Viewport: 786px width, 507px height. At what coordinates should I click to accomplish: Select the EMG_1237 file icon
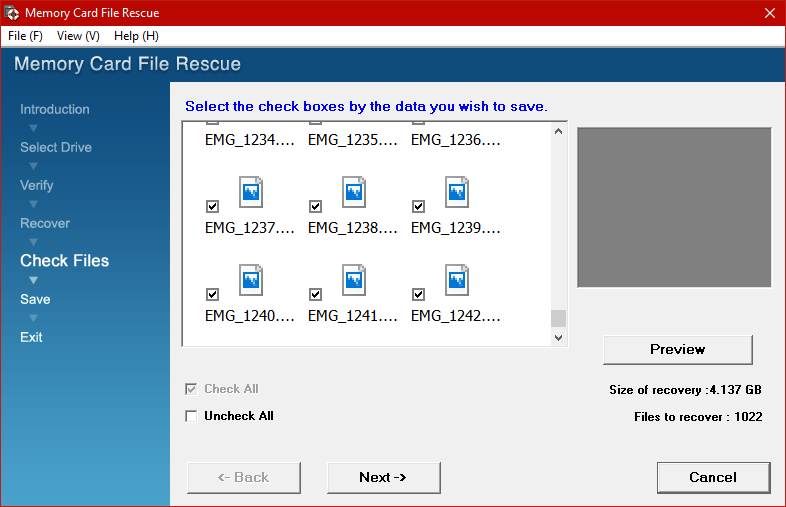[251, 192]
